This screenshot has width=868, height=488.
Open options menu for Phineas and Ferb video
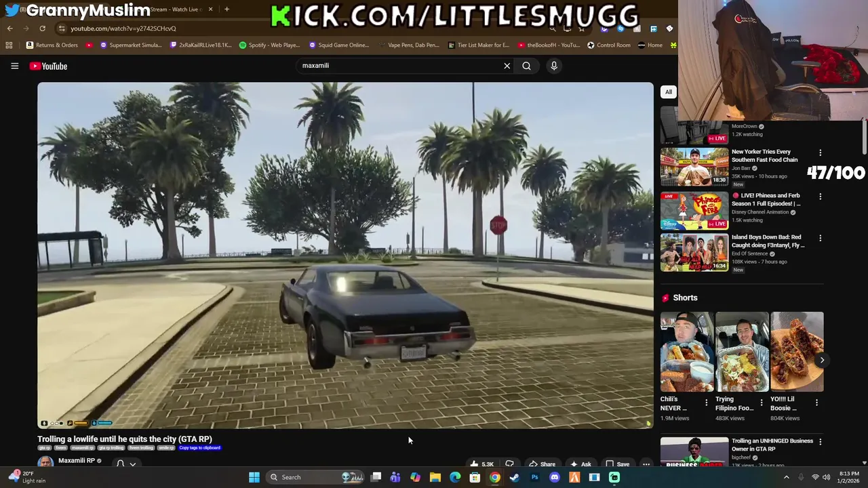tap(820, 197)
